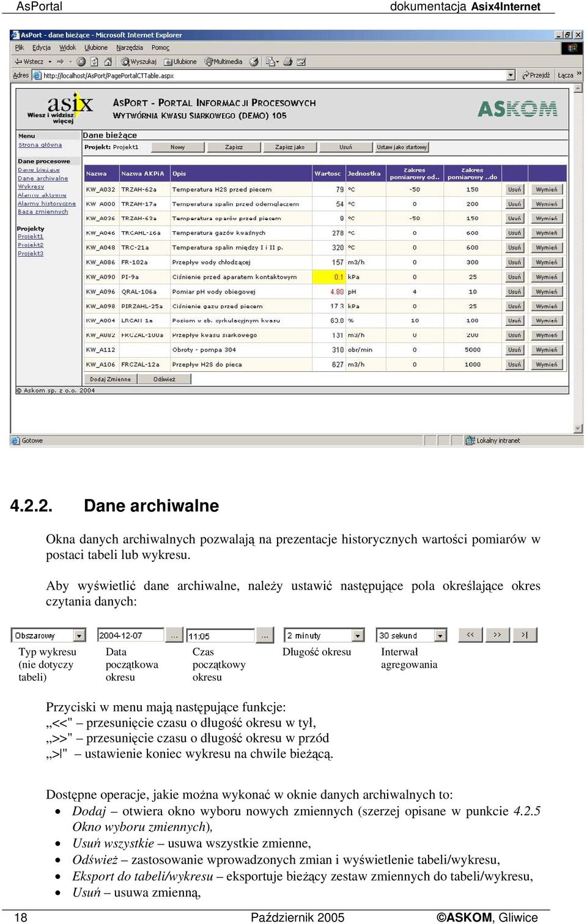Click the History icon in IE toolbar
This screenshot has width=587, height=924.
click(254, 61)
